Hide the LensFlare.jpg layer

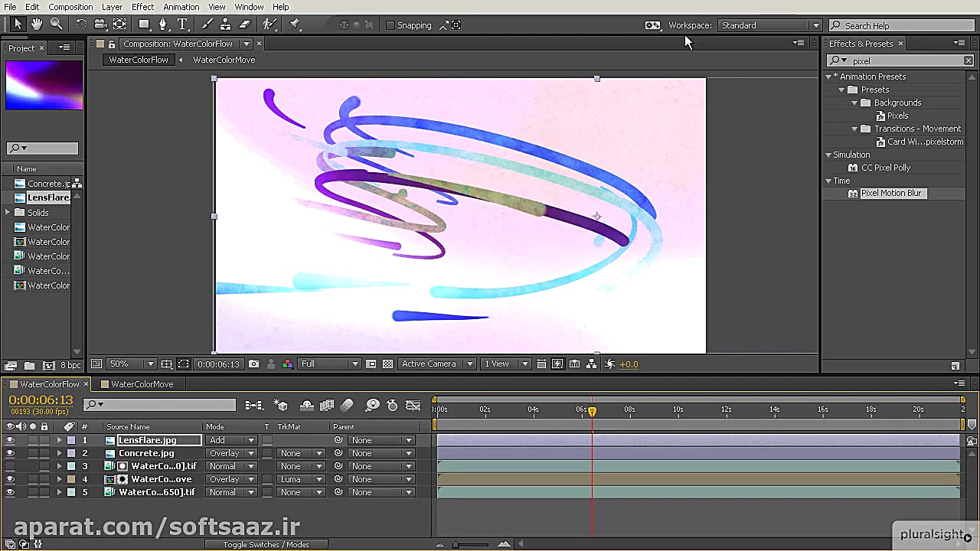(10, 440)
